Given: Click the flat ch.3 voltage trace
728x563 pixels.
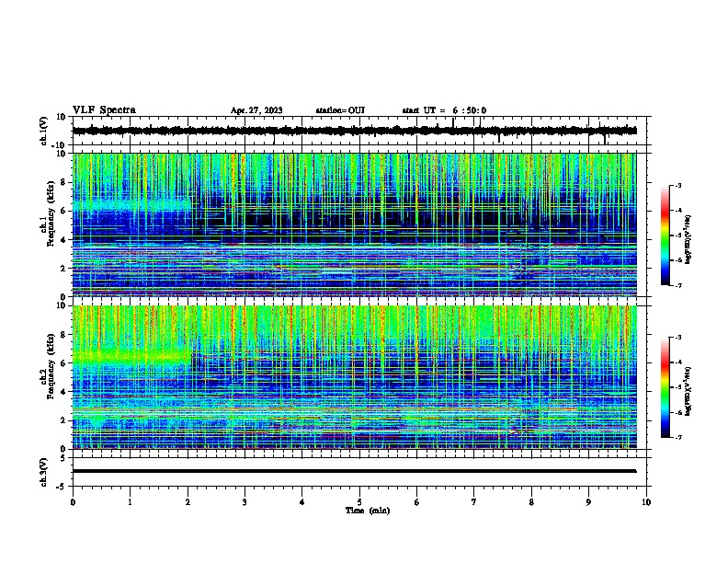Looking at the screenshot, I should (354, 471).
